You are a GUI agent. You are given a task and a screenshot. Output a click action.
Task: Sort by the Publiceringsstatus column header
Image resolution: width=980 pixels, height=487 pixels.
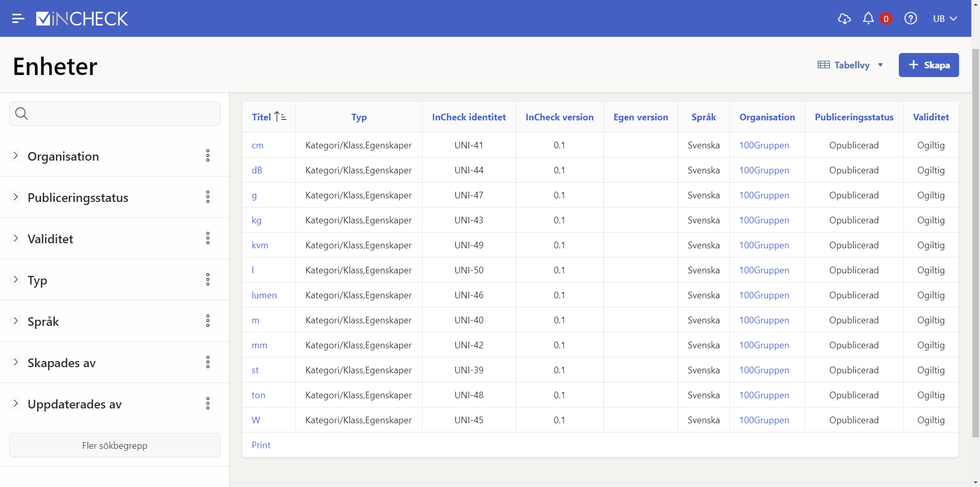point(854,117)
